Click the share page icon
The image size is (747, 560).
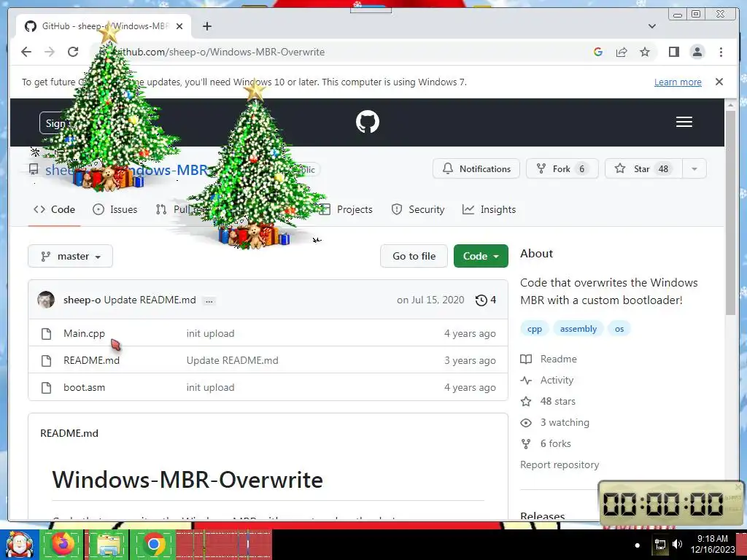pos(622,52)
